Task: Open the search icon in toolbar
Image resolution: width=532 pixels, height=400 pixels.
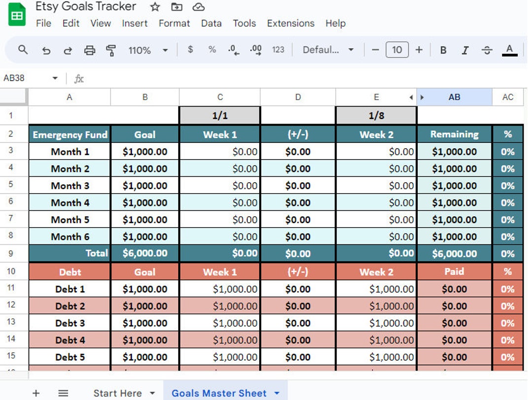Action: [24, 50]
